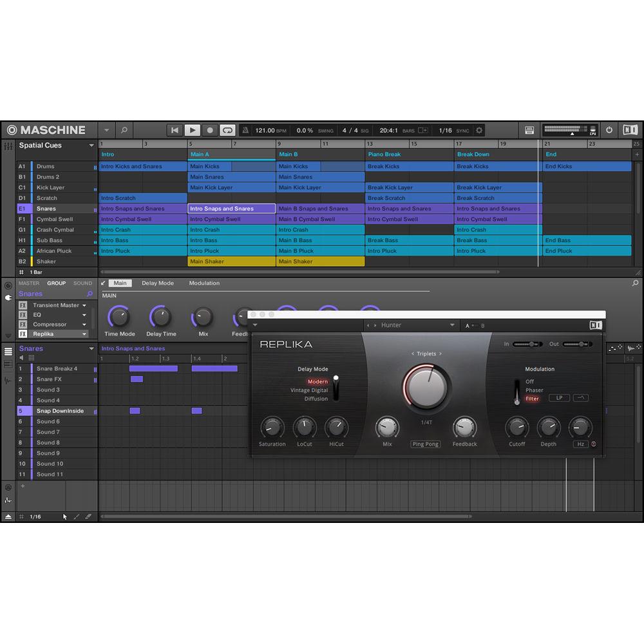Open the browser search icon next to MASCHINE logo
The image size is (644, 644).
pyautogui.click(x=124, y=130)
